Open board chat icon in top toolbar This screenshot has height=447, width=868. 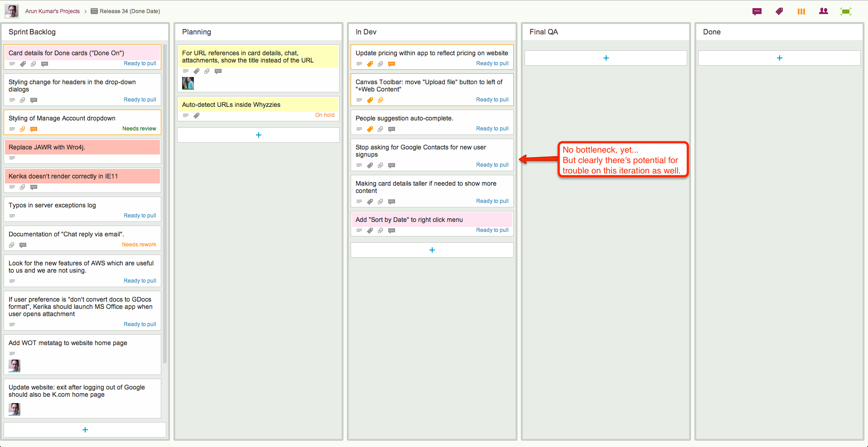pos(757,11)
